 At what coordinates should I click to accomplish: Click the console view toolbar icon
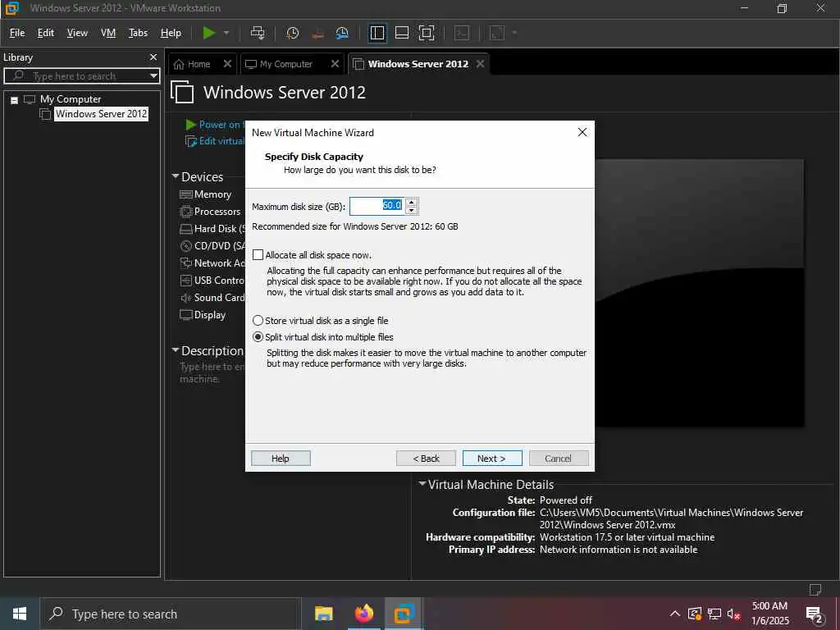462,33
